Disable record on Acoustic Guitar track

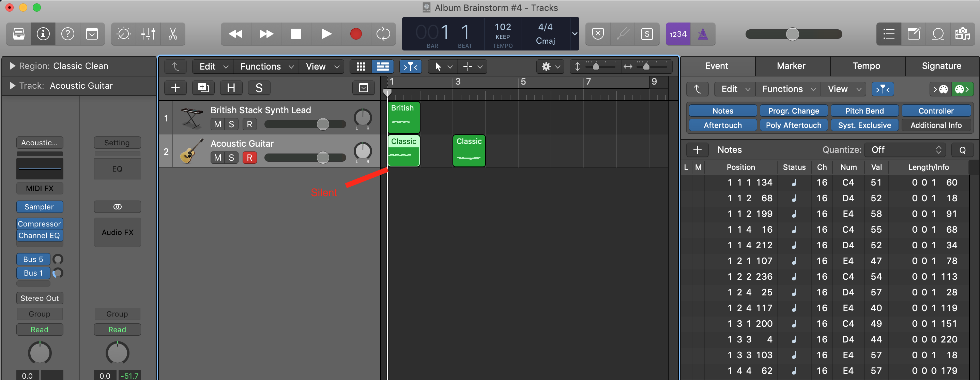tap(249, 158)
